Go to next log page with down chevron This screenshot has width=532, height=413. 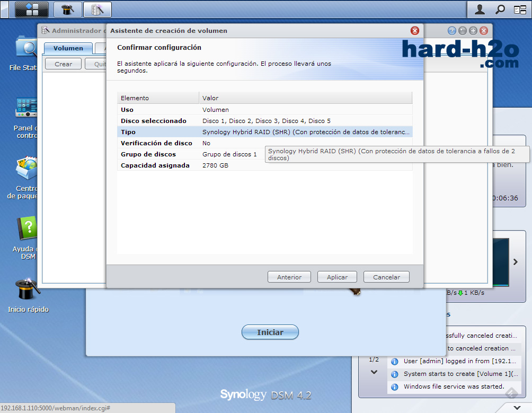coord(374,372)
